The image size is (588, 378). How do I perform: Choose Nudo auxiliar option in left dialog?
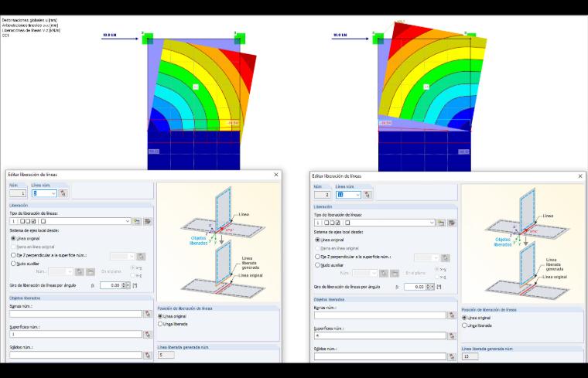(x=13, y=264)
